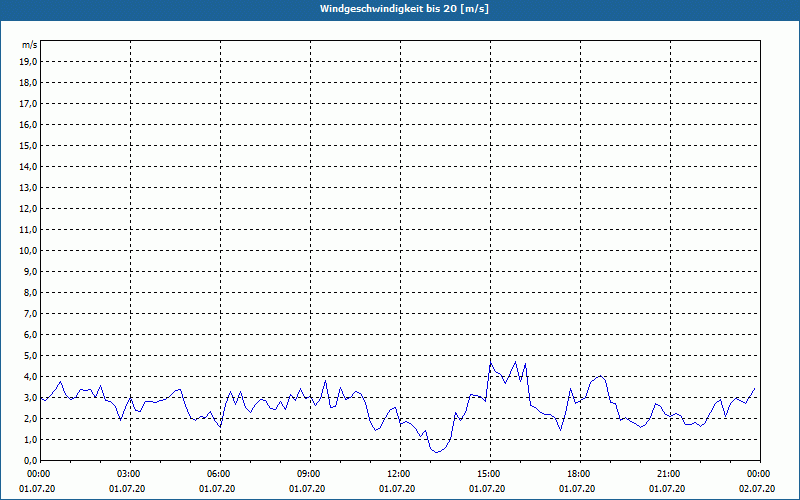Screen dimensions: 800x500
Task: Click the 3,0 y-axis label
Action: (x=30, y=397)
